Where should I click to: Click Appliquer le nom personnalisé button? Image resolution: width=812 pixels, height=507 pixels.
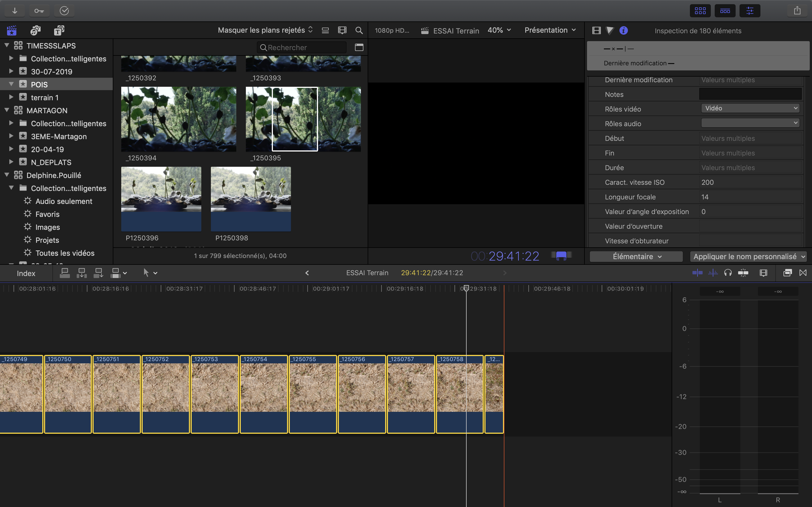tap(749, 257)
